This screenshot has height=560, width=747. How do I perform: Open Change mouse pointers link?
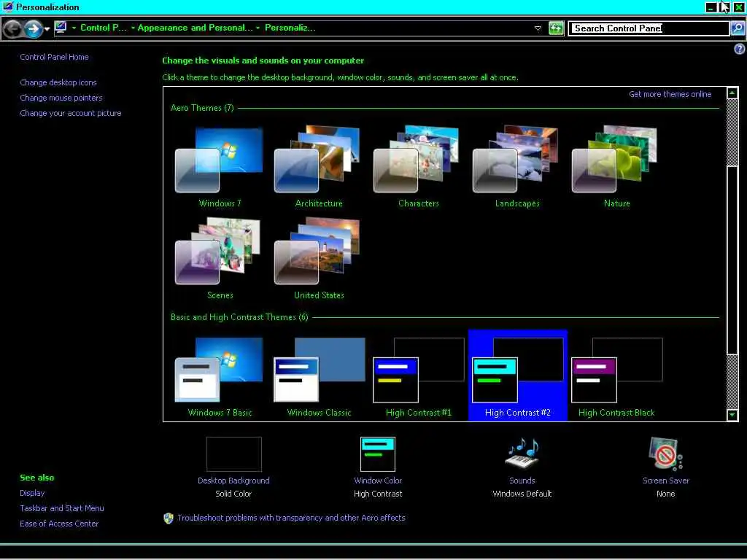(61, 98)
